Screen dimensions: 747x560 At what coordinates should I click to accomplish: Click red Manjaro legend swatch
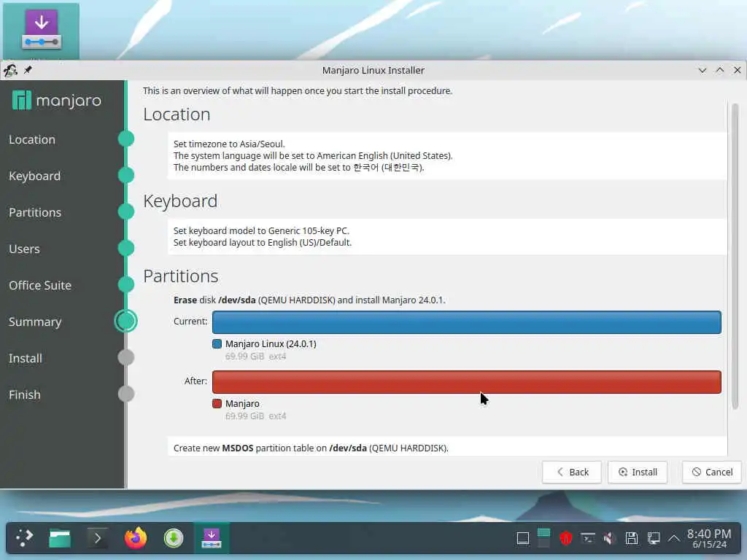click(x=217, y=403)
